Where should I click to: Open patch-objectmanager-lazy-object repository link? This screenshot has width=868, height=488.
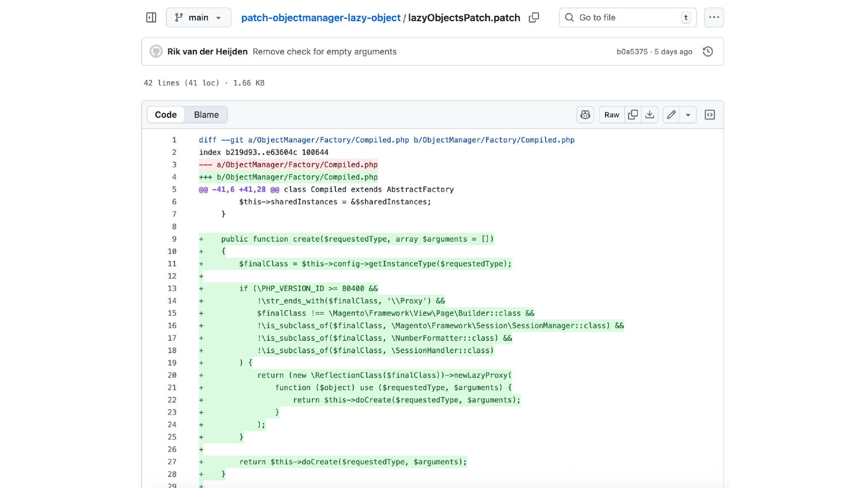(x=321, y=18)
